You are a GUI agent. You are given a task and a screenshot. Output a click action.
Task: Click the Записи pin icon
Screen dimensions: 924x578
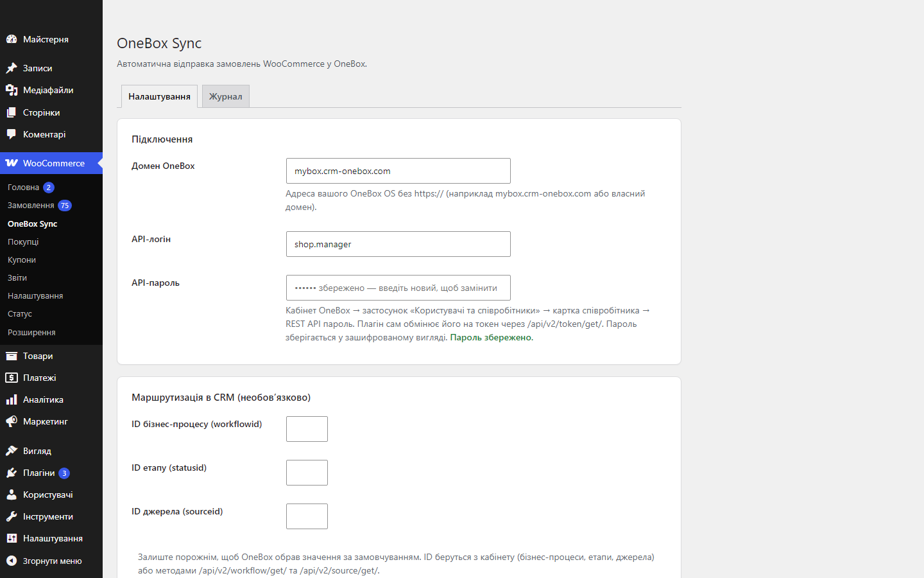pos(12,68)
